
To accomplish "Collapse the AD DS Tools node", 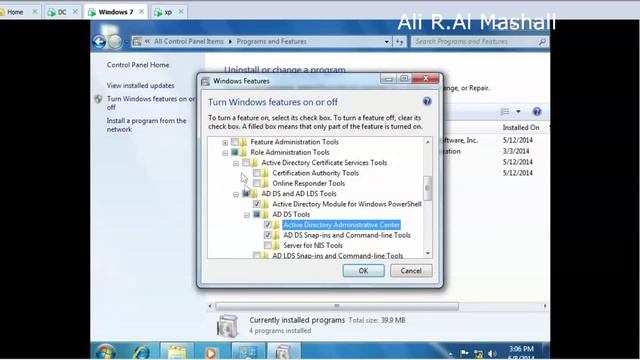I will (247, 215).
